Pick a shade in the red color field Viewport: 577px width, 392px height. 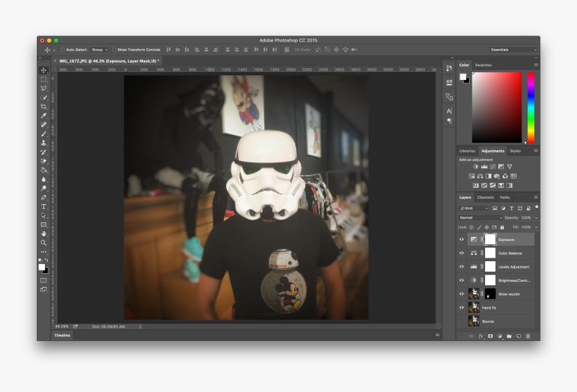pos(496,107)
